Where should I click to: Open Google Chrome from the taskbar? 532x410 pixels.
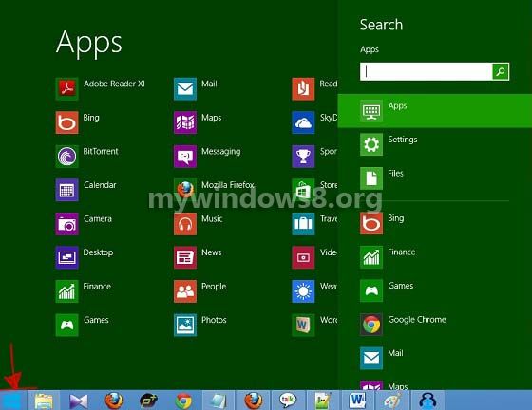click(x=183, y=401)
